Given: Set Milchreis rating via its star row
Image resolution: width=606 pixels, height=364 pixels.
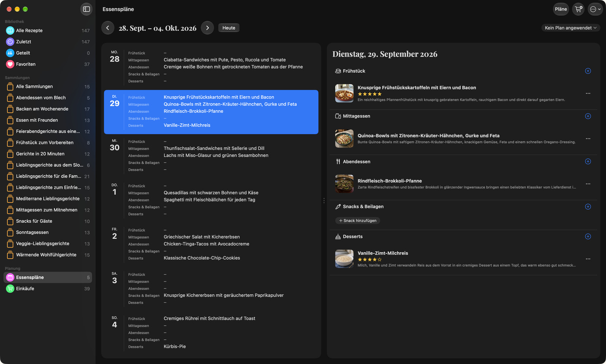Looking at the screenshot, I should click(x=369, y=260).
